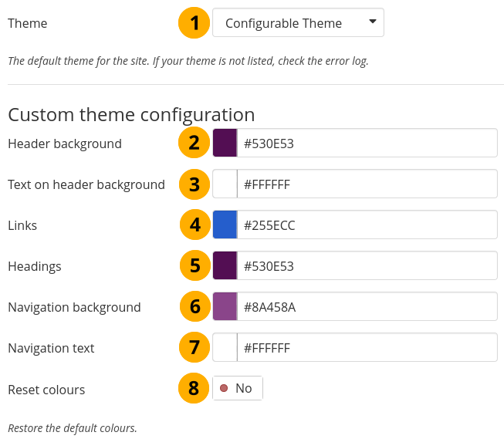
Task: Focus the Links hex value field
Action: pyautogui.click(x=367, y=225)
